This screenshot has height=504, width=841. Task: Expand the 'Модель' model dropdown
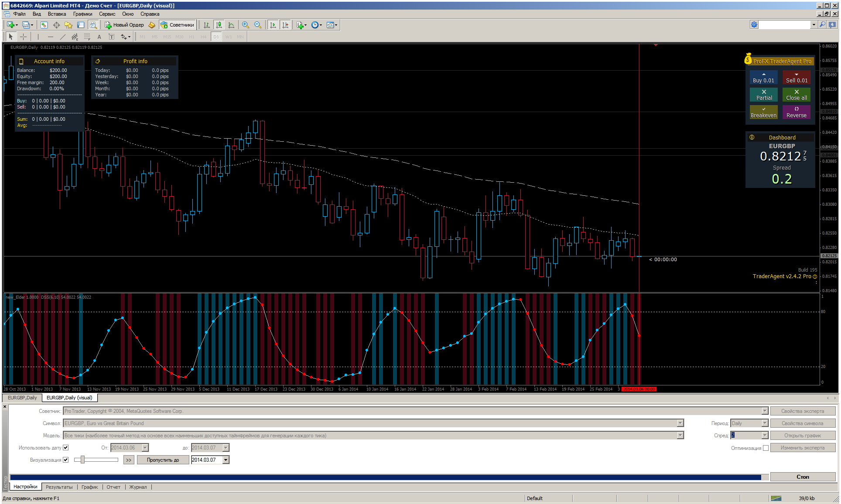pos(680,436)
